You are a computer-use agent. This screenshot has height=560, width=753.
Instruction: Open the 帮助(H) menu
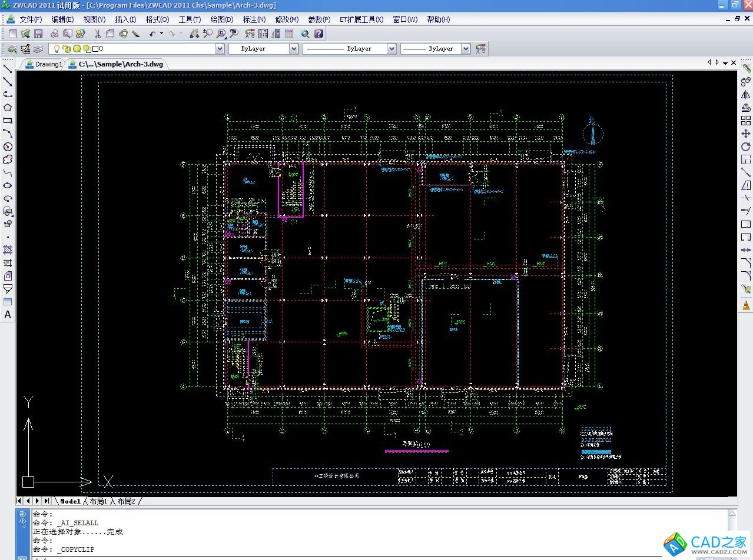(438, 19)
